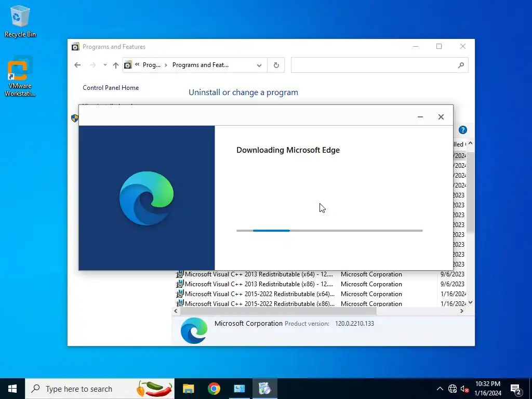Click Microsoft Corporation publisher for 2013 x64
This screenshot has width=532, height=399.
pyautogui.click(x=371, y=274)
